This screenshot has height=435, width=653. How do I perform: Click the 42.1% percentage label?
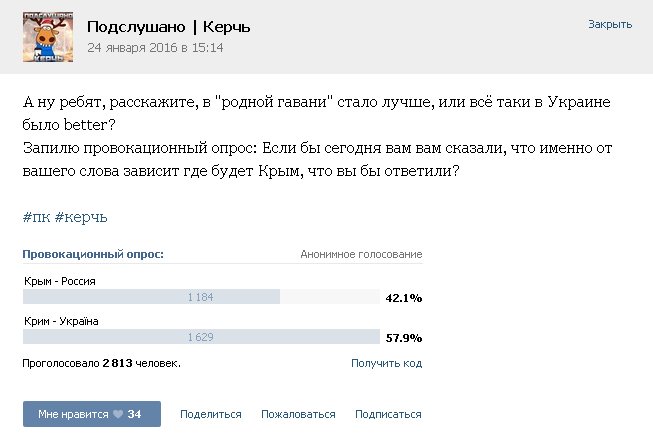coord(404,298)
